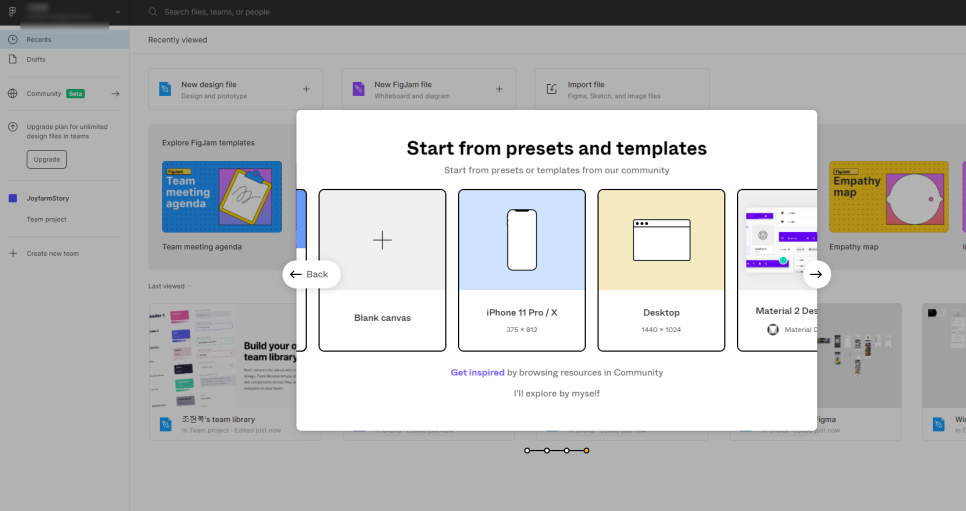
Task: Click the arrow next to Community
Action: 115,94
